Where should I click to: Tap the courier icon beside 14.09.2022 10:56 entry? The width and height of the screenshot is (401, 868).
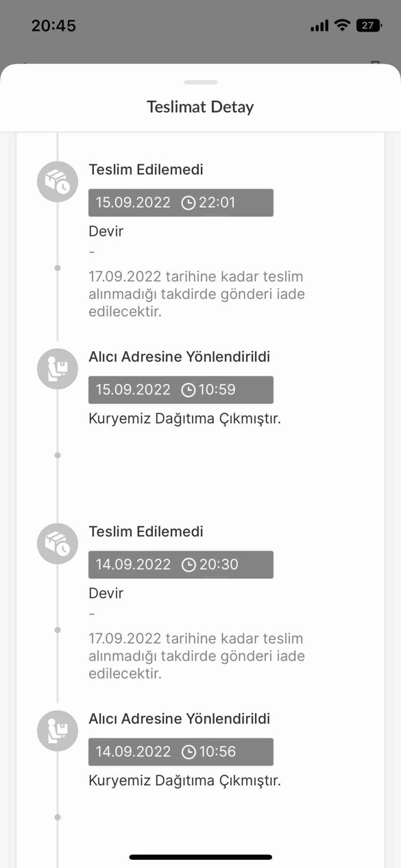58,731
